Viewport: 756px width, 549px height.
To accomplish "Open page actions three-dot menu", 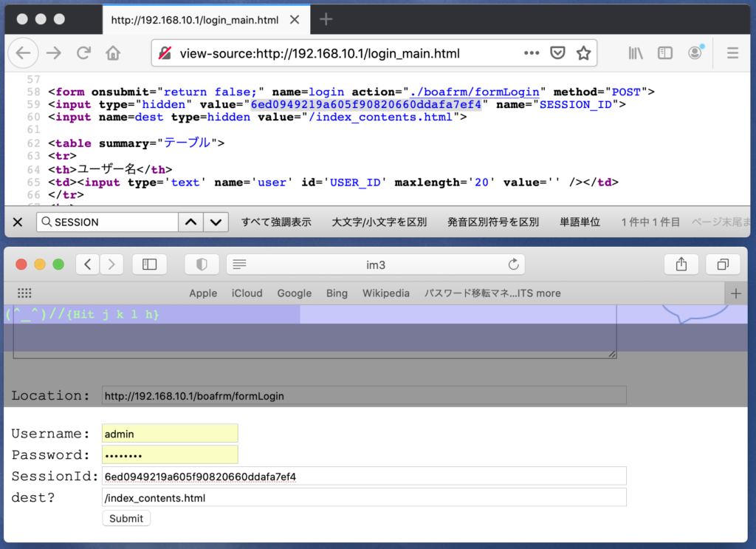I will [532, 53].
